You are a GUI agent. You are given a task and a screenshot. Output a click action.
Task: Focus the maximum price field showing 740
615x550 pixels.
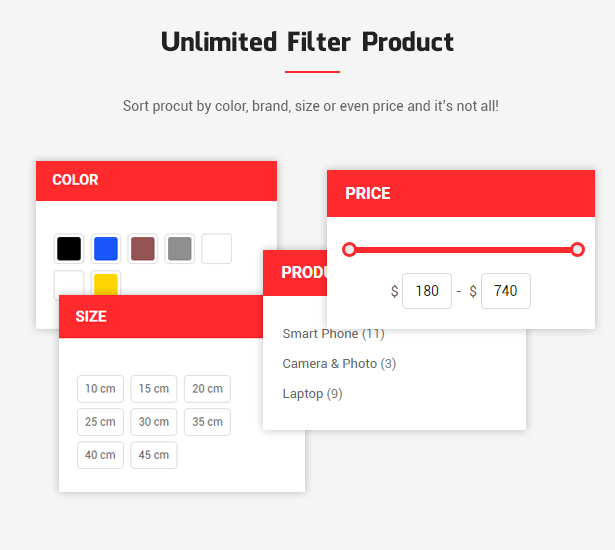point(506,291)
